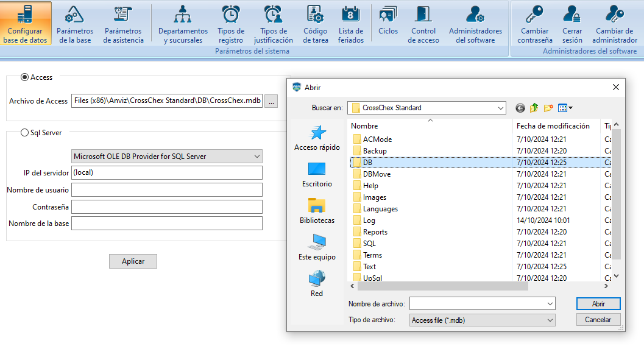Select the Languages folder
Image resolution: width=644 pixels, height=349 pixels.
pos(375,208)
